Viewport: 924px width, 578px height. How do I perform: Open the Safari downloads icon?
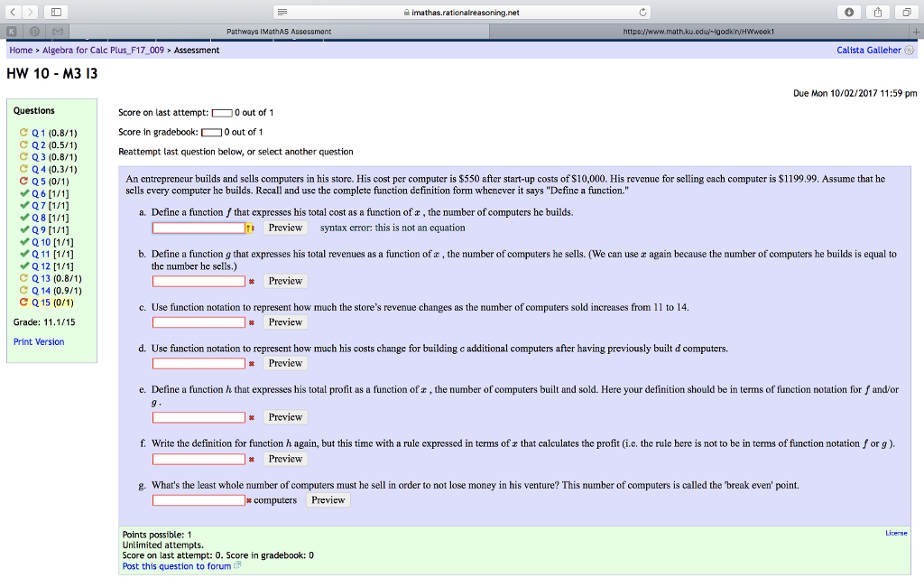tap(849, 13)
